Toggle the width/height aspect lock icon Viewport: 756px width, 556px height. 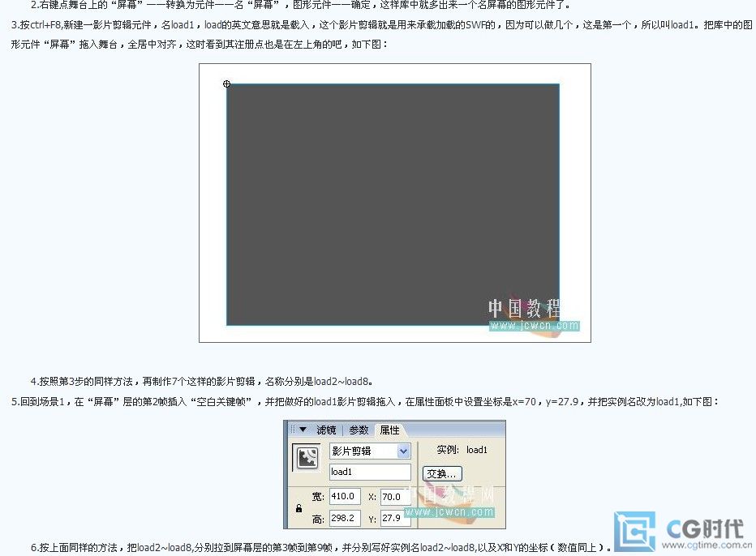click(x=299, y=508)
